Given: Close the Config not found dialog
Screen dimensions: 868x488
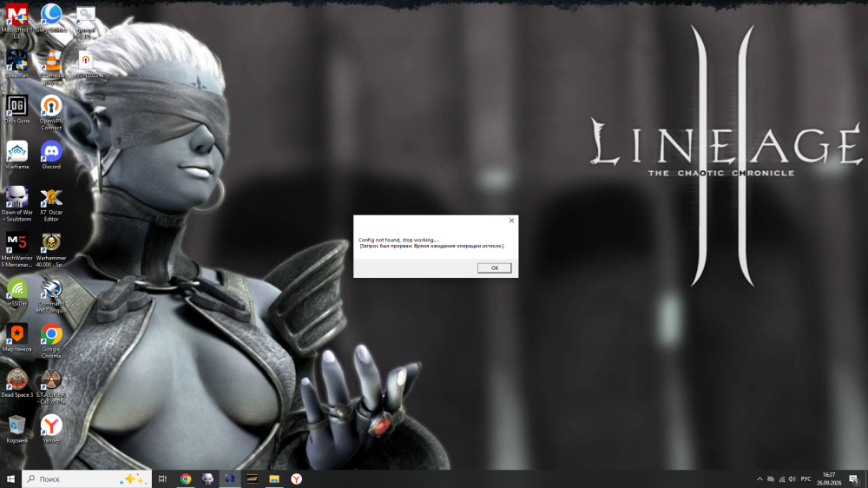Looking at the screenshot, I should (511, 221).
